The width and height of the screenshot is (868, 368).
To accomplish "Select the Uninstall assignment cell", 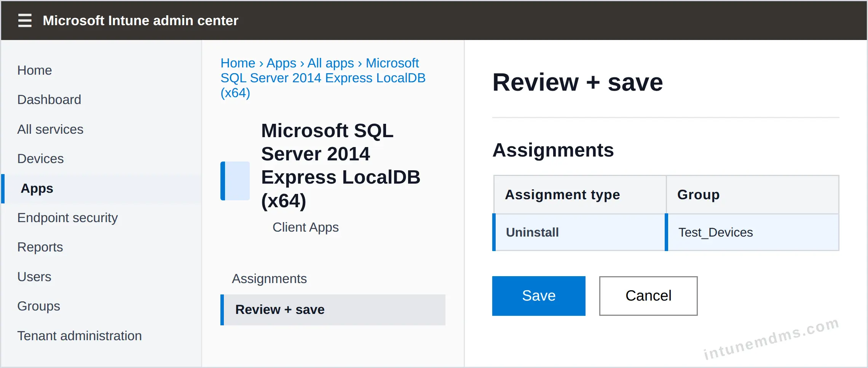I will (579, 232).
